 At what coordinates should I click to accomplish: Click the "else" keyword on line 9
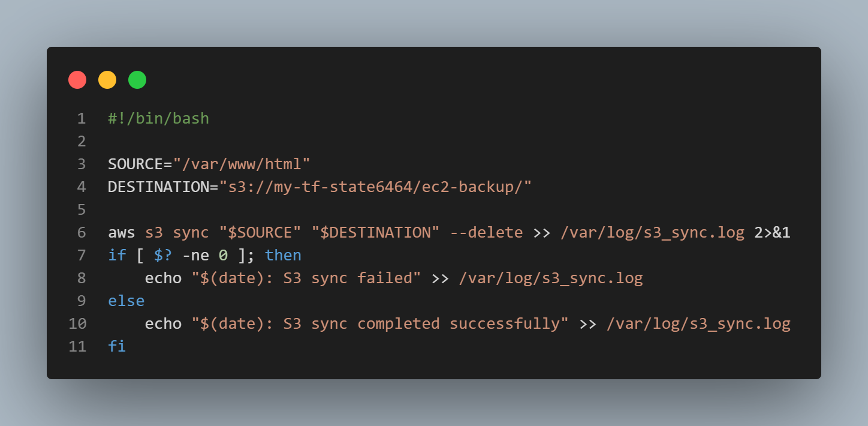click(126, 301)
